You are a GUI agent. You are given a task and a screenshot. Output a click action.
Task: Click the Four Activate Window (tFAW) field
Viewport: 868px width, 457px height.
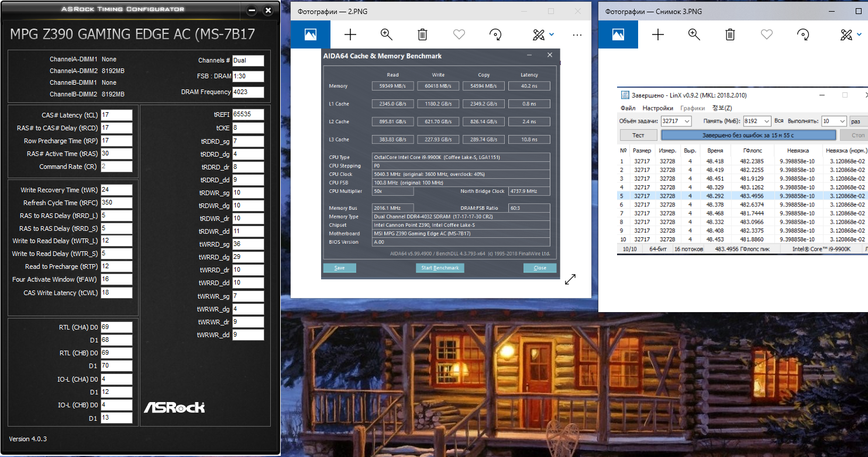click(116, 279)
